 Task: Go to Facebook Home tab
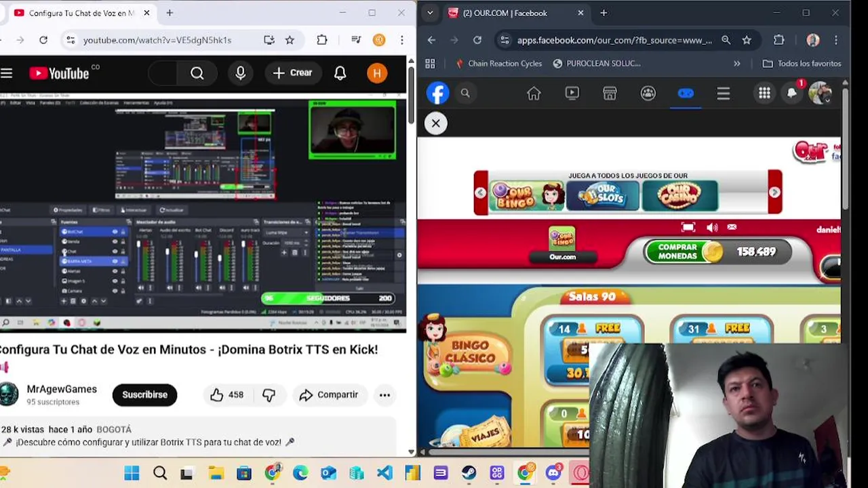coord(534,94)
